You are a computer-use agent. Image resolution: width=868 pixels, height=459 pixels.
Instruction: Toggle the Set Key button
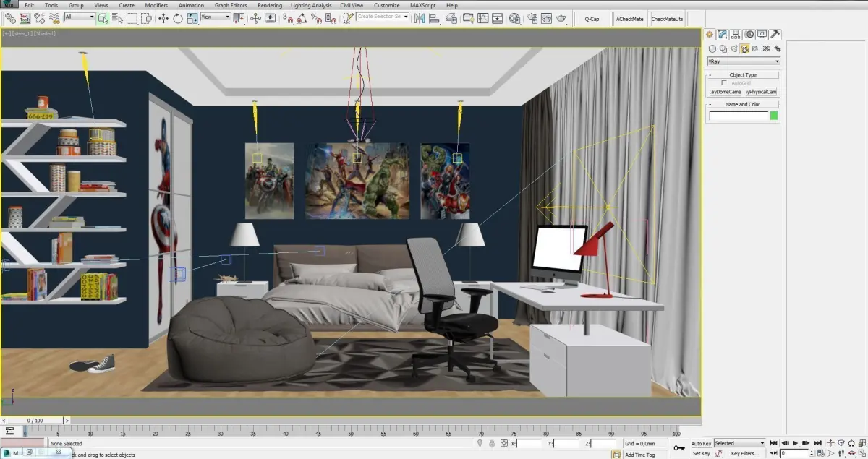[x=701, y=454]
